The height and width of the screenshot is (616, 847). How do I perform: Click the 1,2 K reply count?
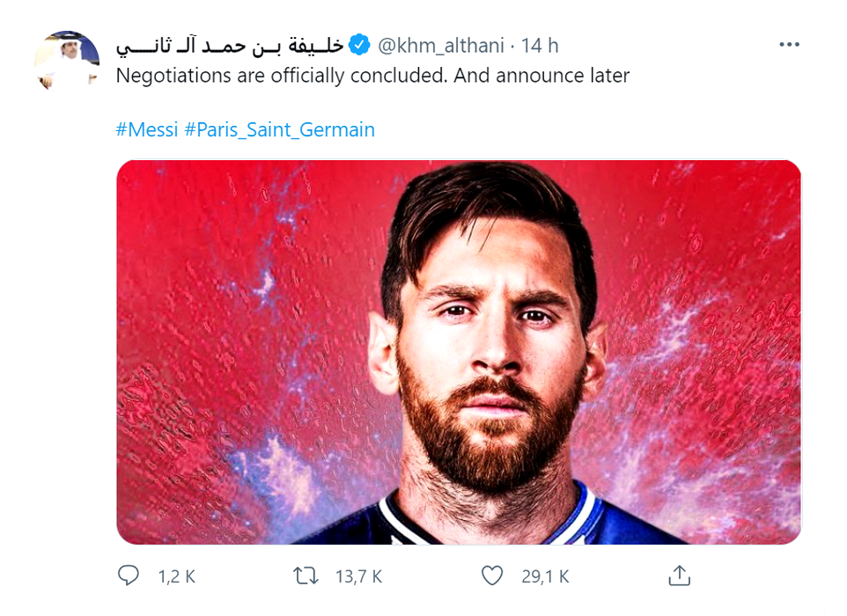click(x=176, y=577)
